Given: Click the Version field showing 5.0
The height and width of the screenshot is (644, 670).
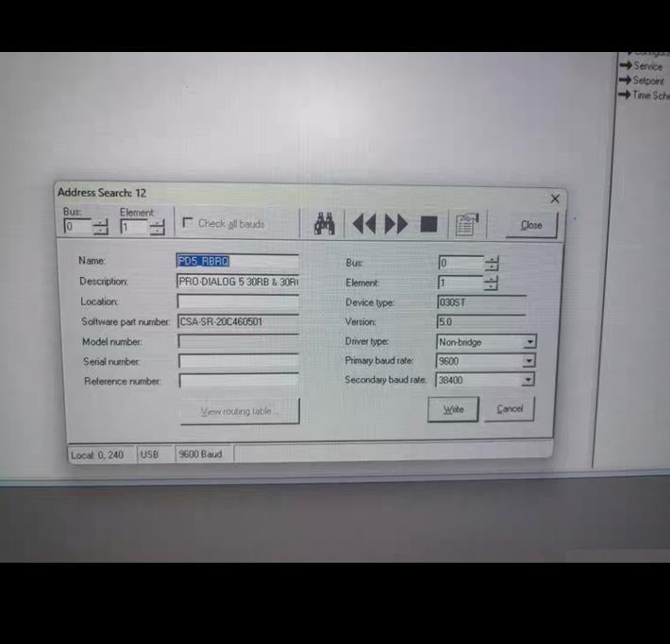Looking at the screenshot, I should pos(481,322).
